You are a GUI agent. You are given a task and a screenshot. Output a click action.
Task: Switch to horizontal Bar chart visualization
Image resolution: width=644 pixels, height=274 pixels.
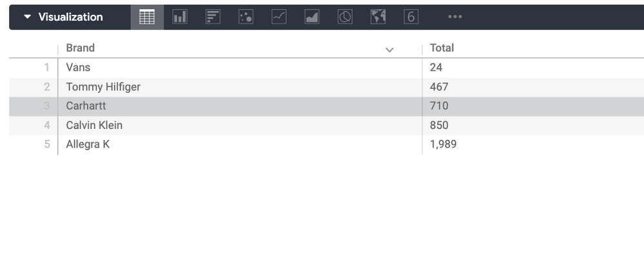click(x=213, y=17)
